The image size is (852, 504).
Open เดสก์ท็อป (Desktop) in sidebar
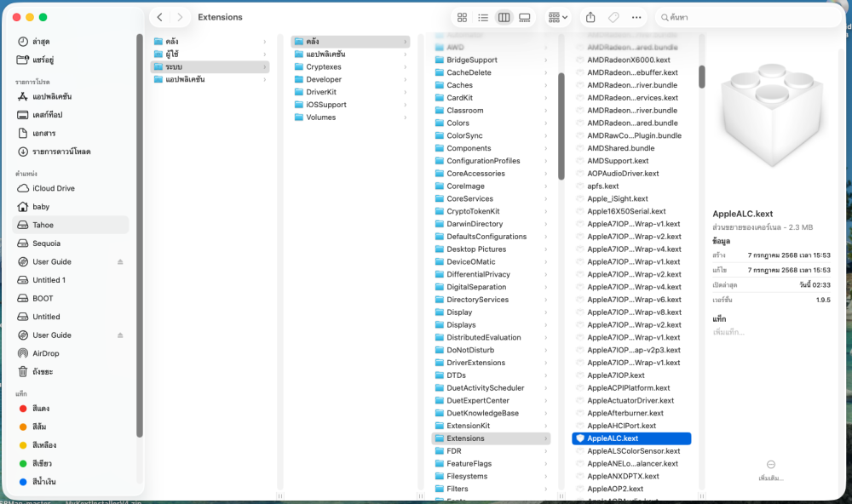pos(71,115)
